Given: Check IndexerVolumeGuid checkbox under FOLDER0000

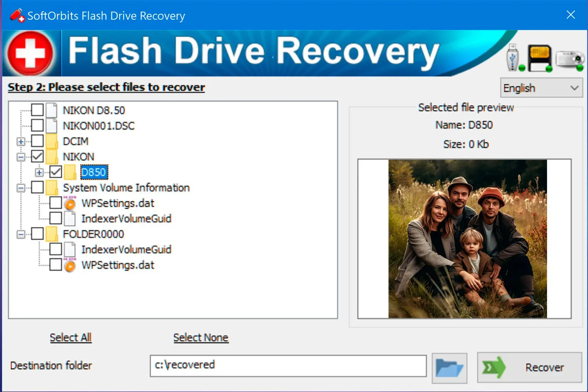Looking at the screenshot, I should (56, 249).
